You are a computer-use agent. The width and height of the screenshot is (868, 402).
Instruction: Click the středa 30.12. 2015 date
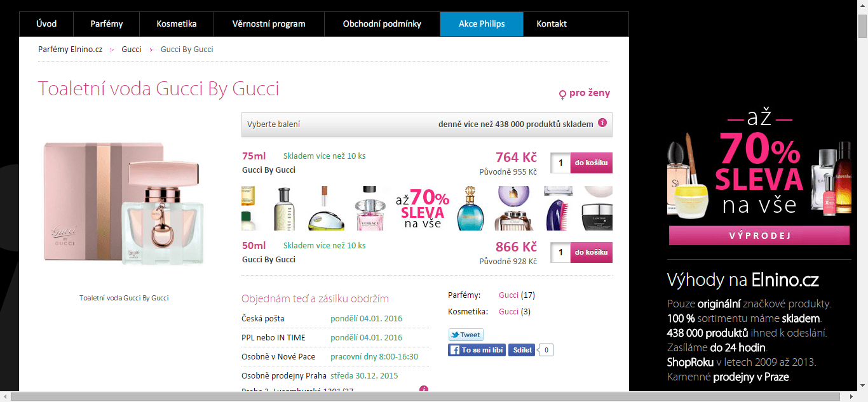click(364, 376)
